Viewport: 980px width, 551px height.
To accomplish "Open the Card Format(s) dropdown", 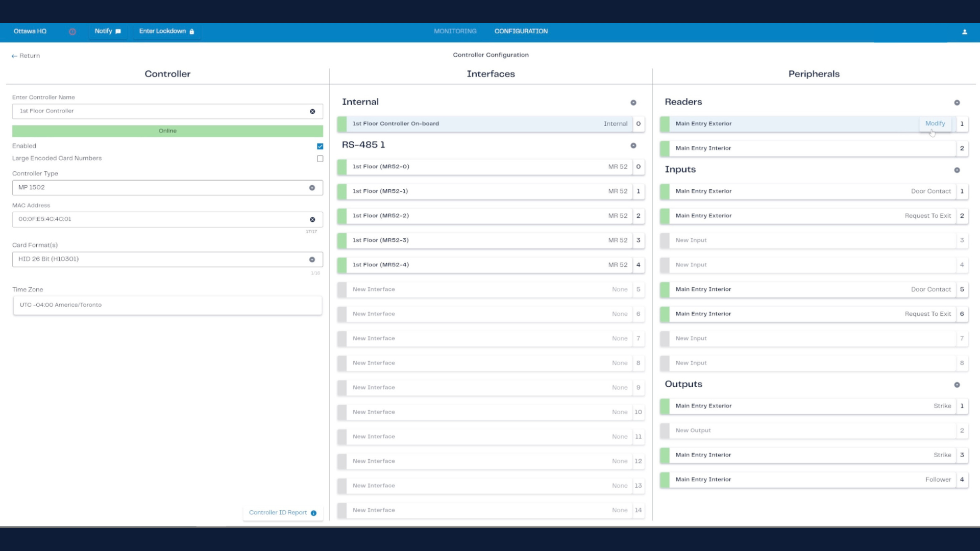I will pos(312,259).
